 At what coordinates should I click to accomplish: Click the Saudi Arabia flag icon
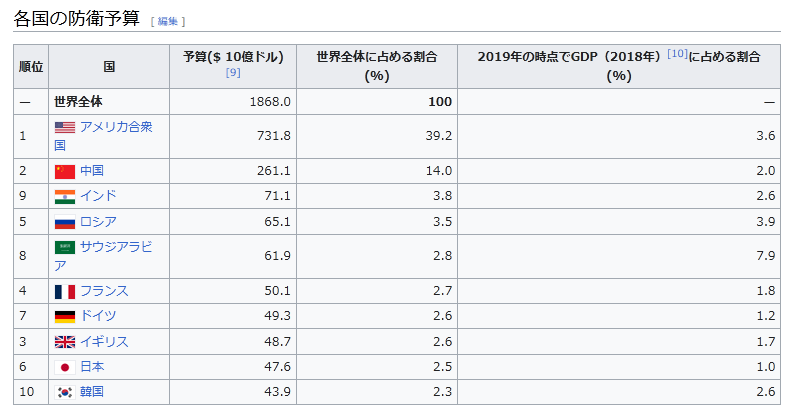pos(65,247)
